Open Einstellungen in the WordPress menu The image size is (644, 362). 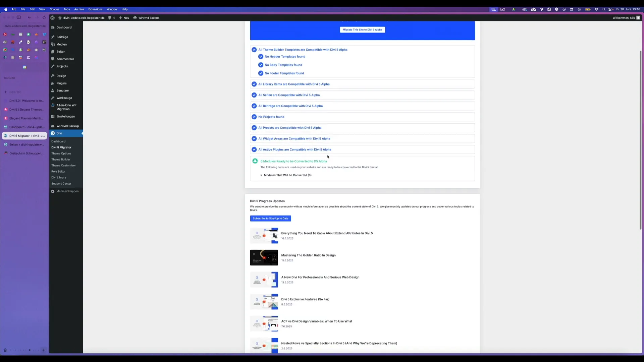(x=66, y=117)
